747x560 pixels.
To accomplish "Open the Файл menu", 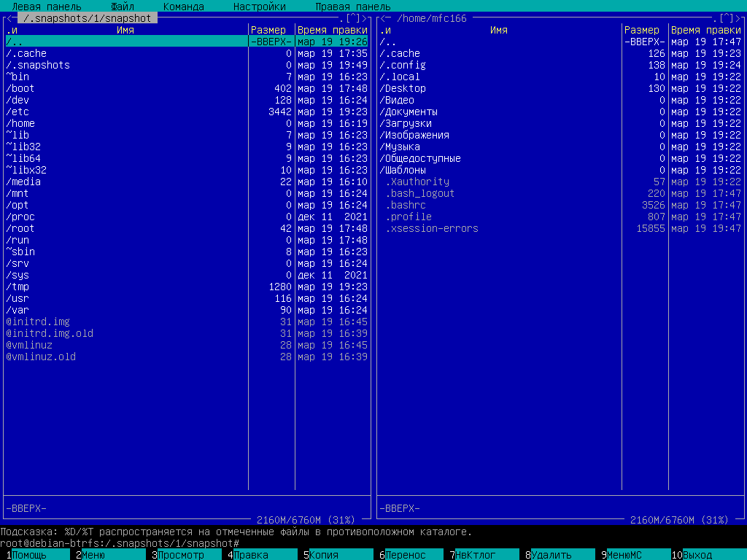I will pyautogui.click(x=123, y=7).
